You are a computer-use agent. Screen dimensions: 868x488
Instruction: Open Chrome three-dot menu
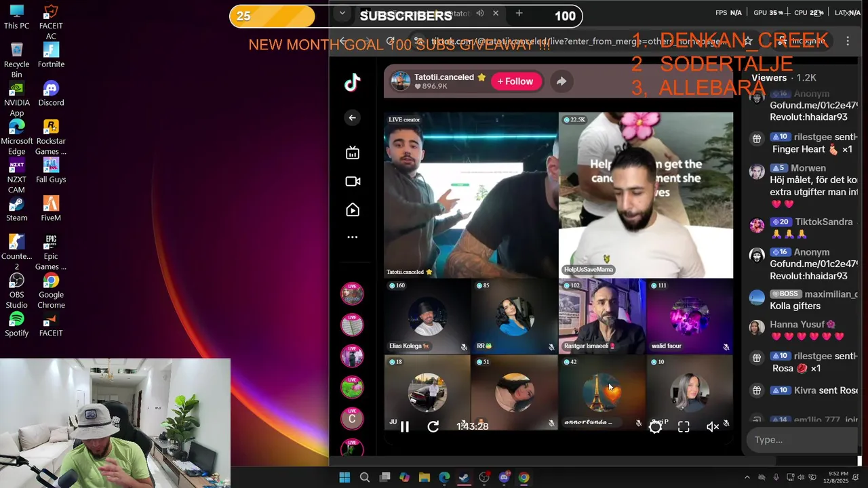point(848,41)
